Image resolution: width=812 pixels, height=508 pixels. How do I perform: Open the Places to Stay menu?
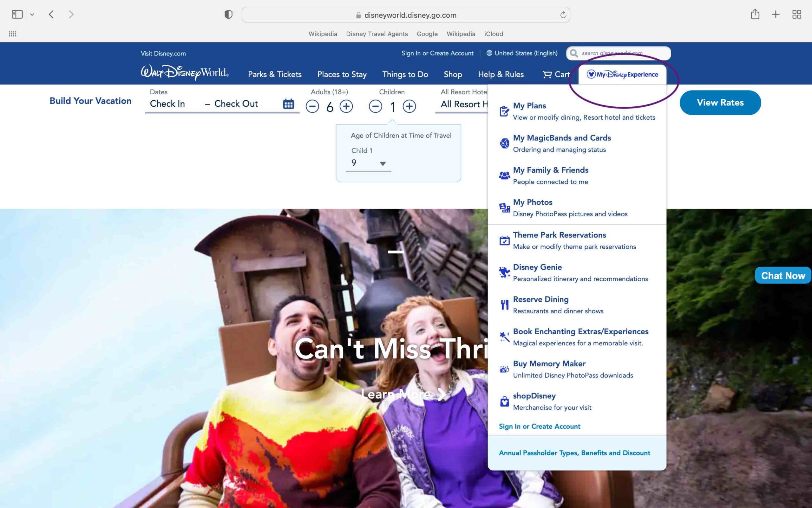[x=342, y=74]
